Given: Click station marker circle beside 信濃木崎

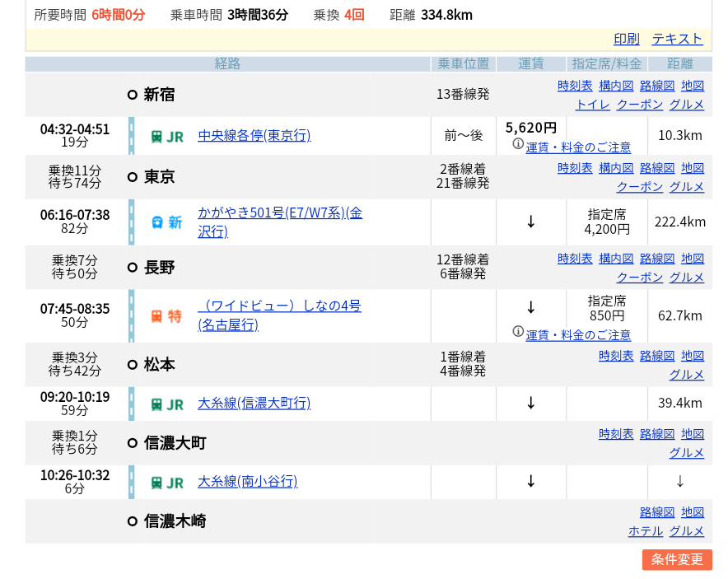Looking at the screenshot, I should [x=133, y=521].
